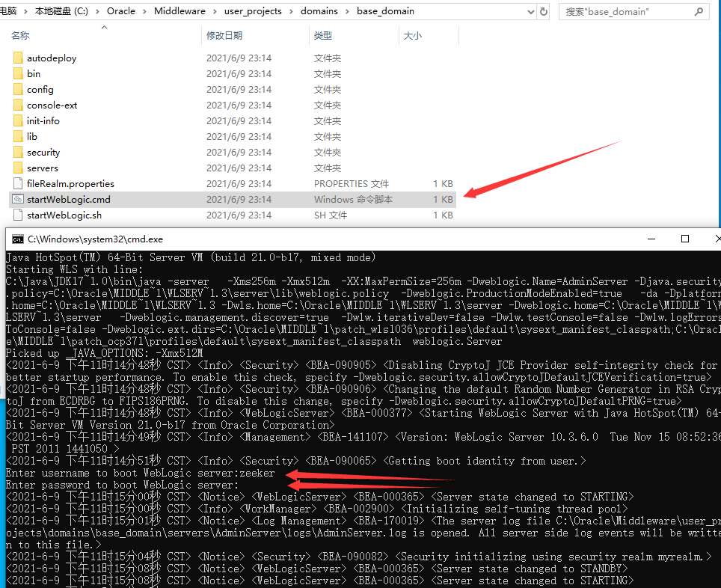Go to domains in the address path

pos(319,11)
